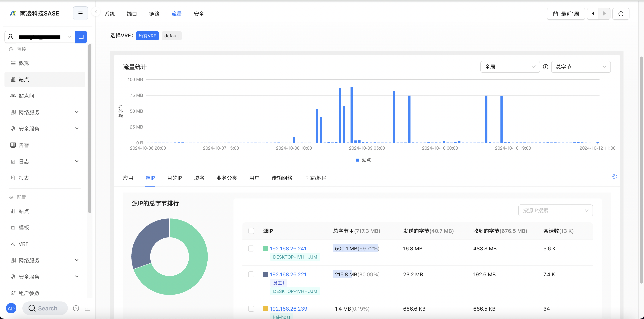Collapse the side panel arrow

(x=96, y=12)
